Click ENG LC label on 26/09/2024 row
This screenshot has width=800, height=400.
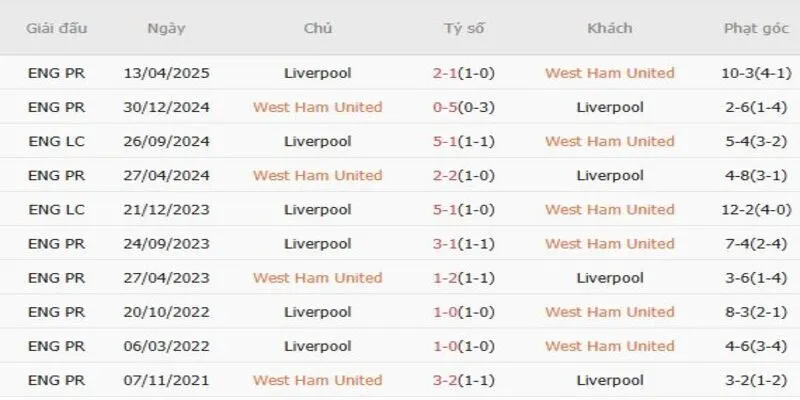pos(57,141)
